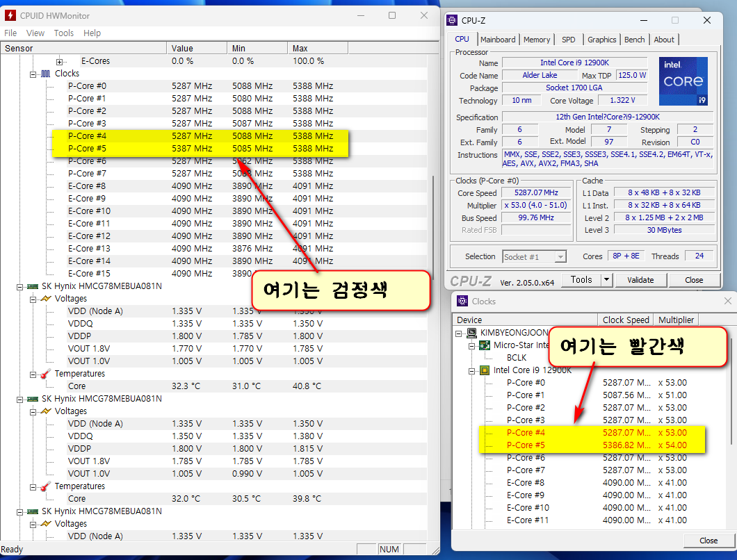Image resolution: width=737 pixels, height=560 pixels.
Task: Switch to the SPD tab
Action: [x=568, y=40]
